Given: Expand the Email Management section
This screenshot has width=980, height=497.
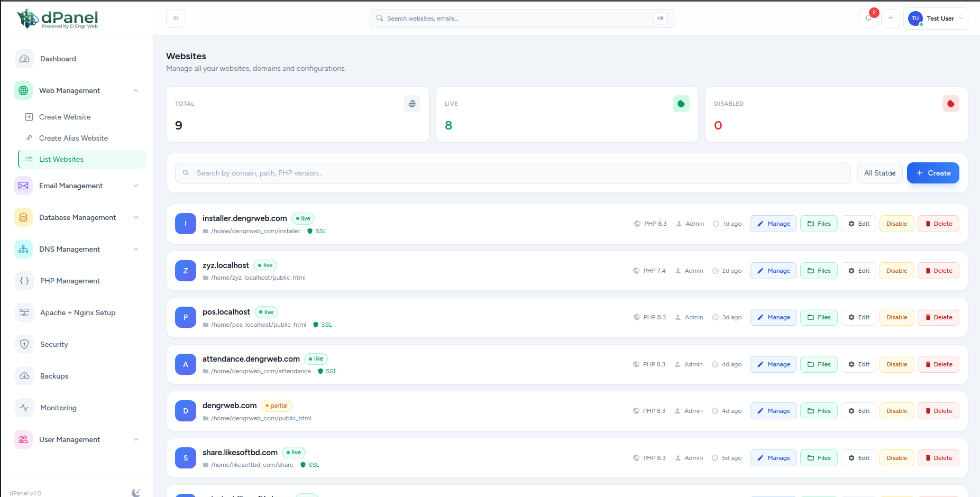Looking at the screenshot, I should (136, 186).
